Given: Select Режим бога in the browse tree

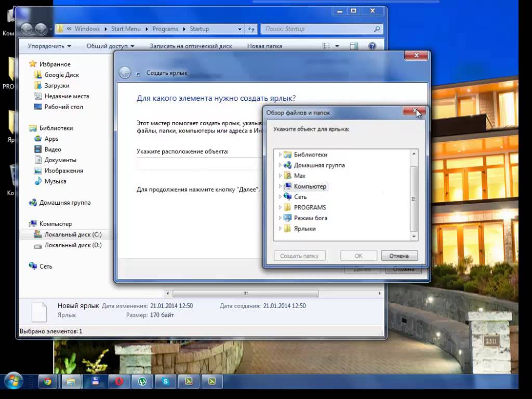Looking at the screenshot, I should (310, 218).
